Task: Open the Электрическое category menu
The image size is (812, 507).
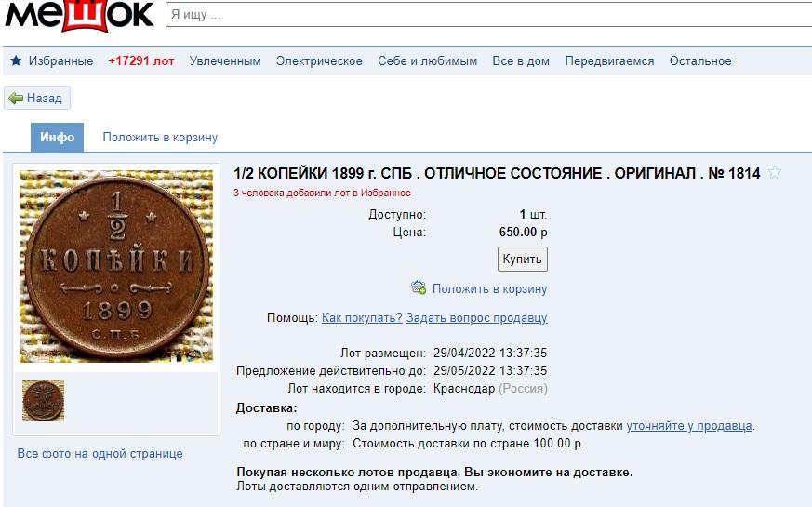Action: tap(319, 61)
